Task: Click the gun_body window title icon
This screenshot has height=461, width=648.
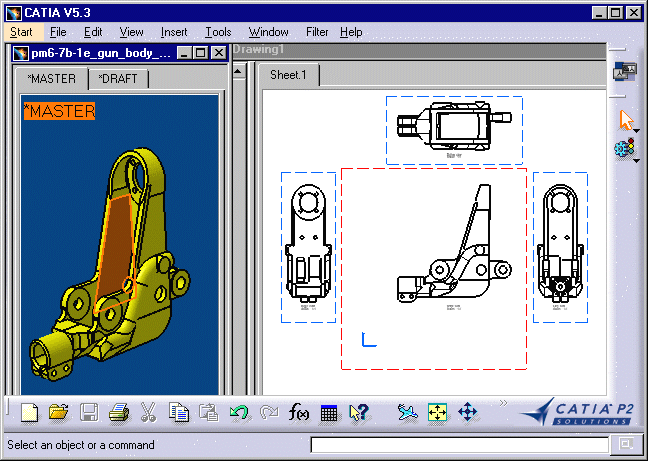Action: (x=20, y=53)
